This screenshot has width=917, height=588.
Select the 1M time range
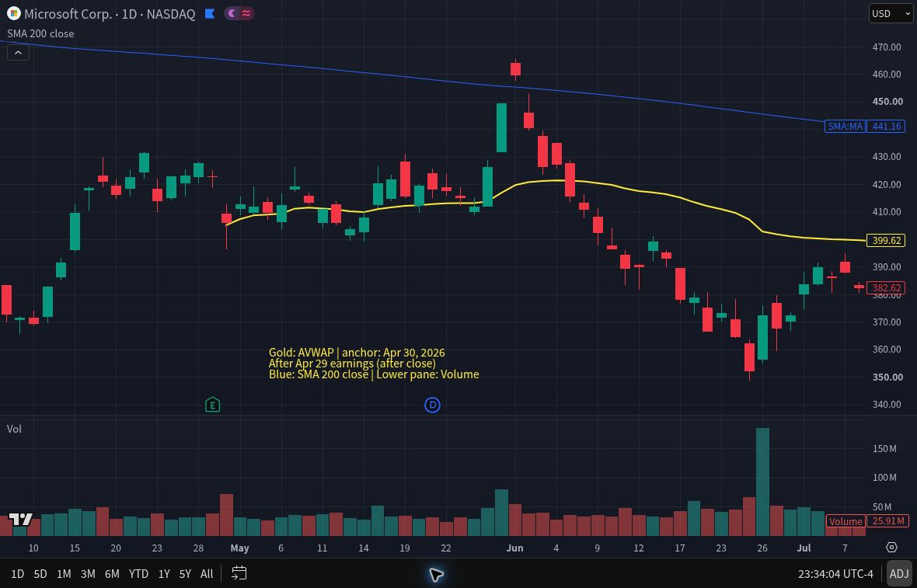pos(64,573)
